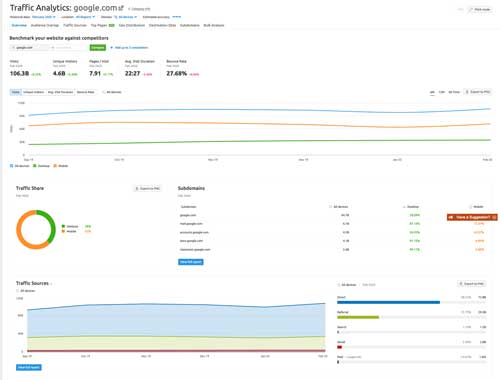This screenshot has width=500, height=380.
Task: Open the Historical data month dropdown
Action: (x=44, y=17)
